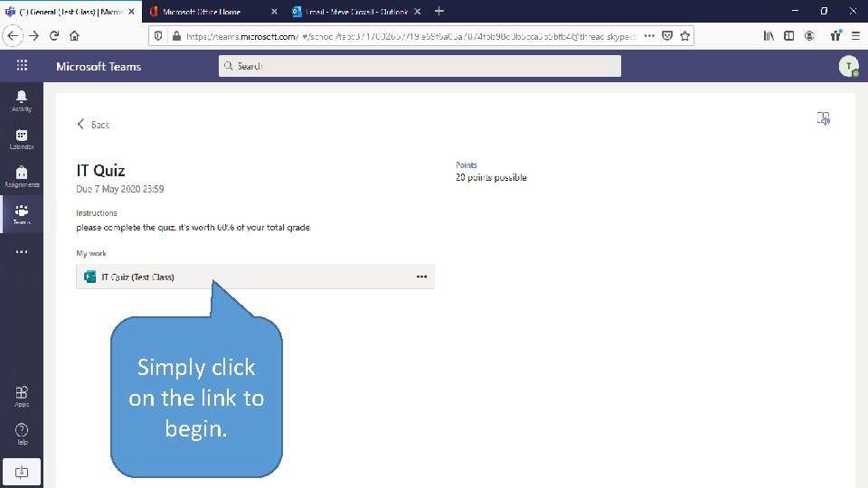Close the General Teams browser tab
Screen dimensions: 868x488
pyautogui.click(x=132, y=11)
